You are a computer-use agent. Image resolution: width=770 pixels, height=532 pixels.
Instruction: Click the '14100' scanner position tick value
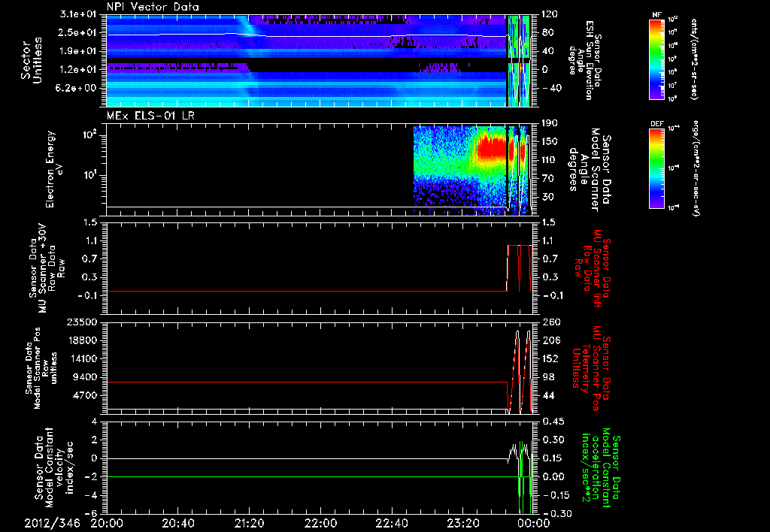(82, 358)
